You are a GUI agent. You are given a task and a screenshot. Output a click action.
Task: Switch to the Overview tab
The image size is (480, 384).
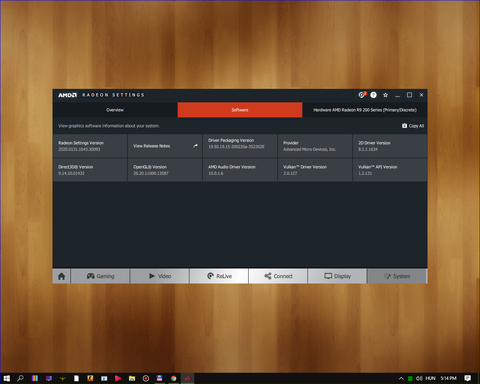[x=115, y=110]
